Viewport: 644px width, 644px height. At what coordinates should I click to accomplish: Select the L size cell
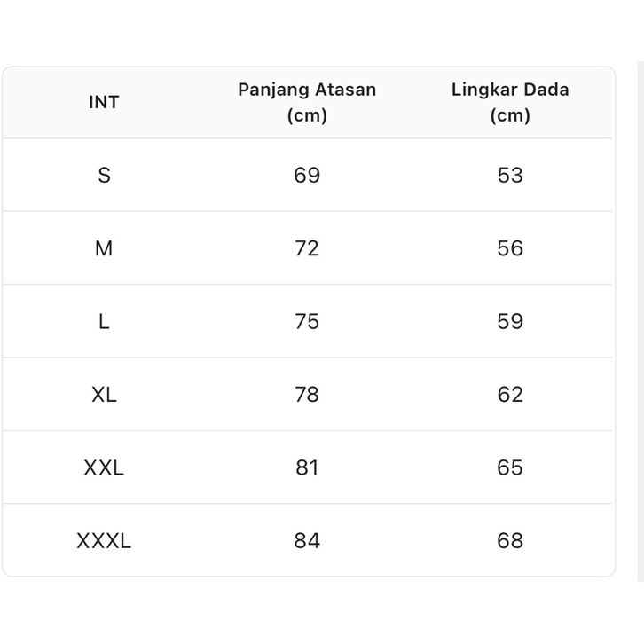(x=104, y=321)
